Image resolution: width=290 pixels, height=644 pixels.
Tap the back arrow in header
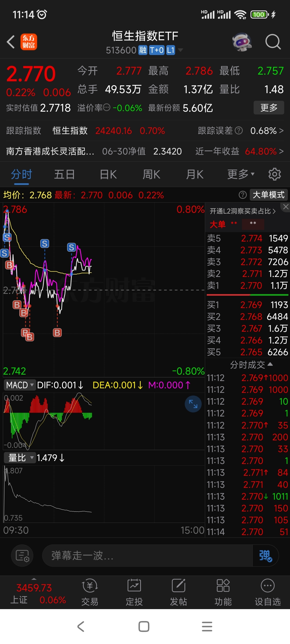tap(10, 42)
